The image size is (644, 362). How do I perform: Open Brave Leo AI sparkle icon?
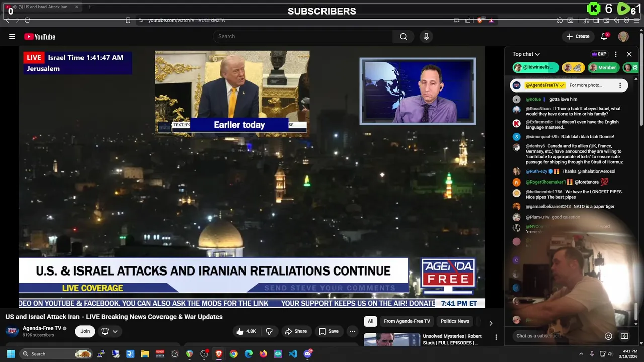coord(616,20)
